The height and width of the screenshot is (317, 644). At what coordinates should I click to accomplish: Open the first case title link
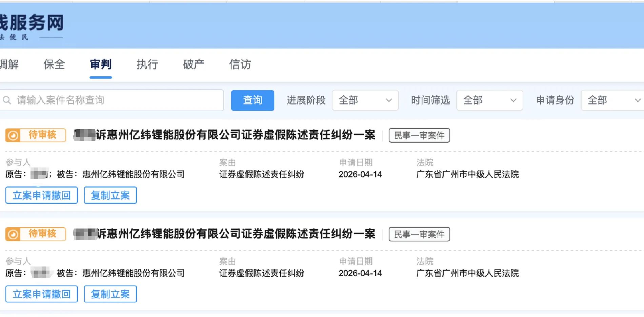point(224,135)
